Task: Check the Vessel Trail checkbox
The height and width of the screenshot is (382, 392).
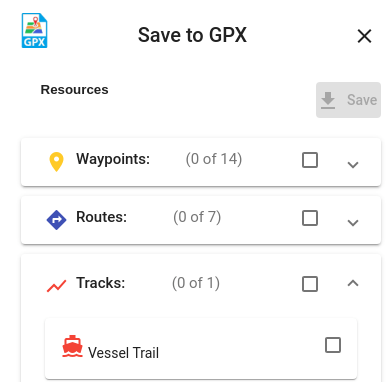Action: (x=333, y=345)
